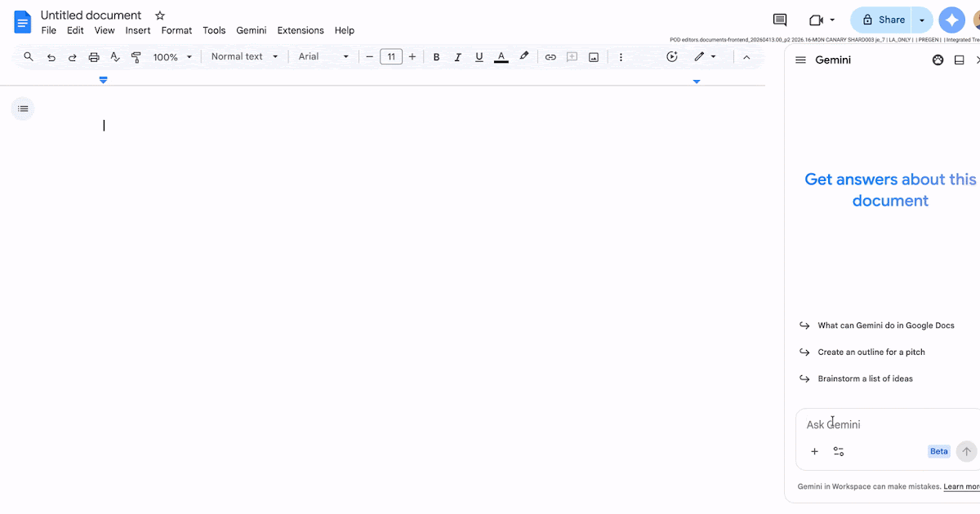The width and height of the screenshot is (980, 514).
Task: Open the Gemini menu
Action: [x=252, y=30]
